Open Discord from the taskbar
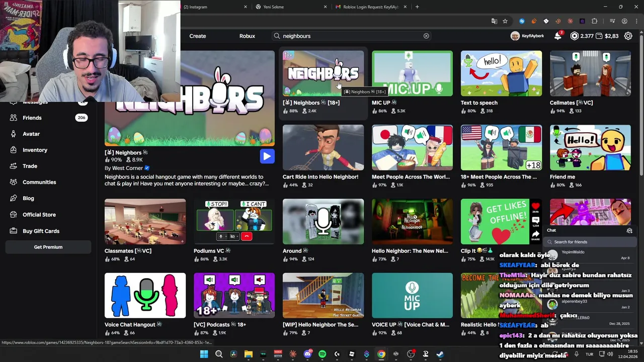The height and width of the screenshot is (362, 644). (307, 354)
